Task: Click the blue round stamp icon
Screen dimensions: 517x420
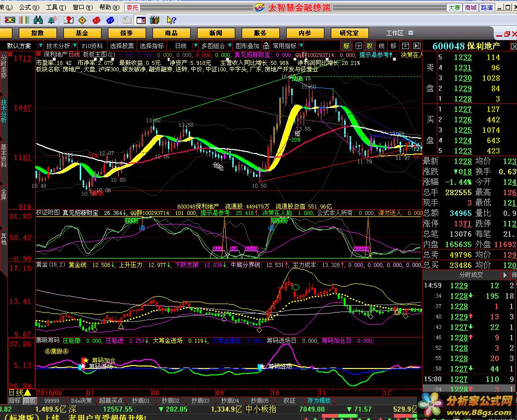Action: tap(110, 20)
